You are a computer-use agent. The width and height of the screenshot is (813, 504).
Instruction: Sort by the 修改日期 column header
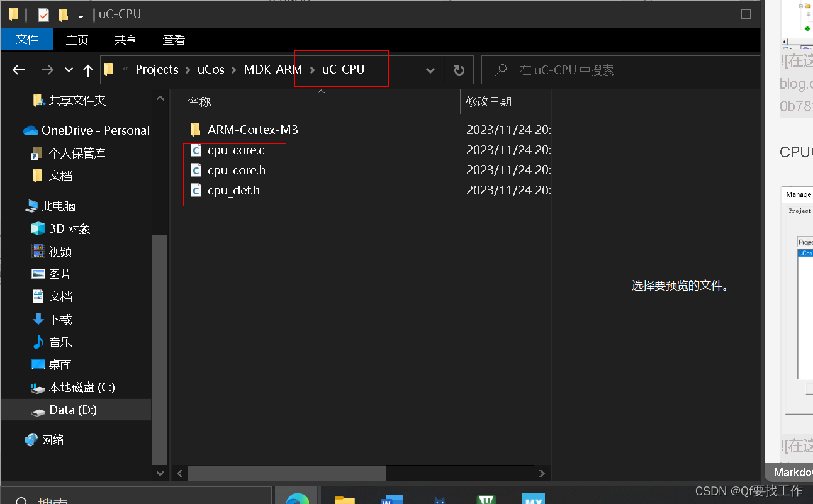(x=488, y=101)
